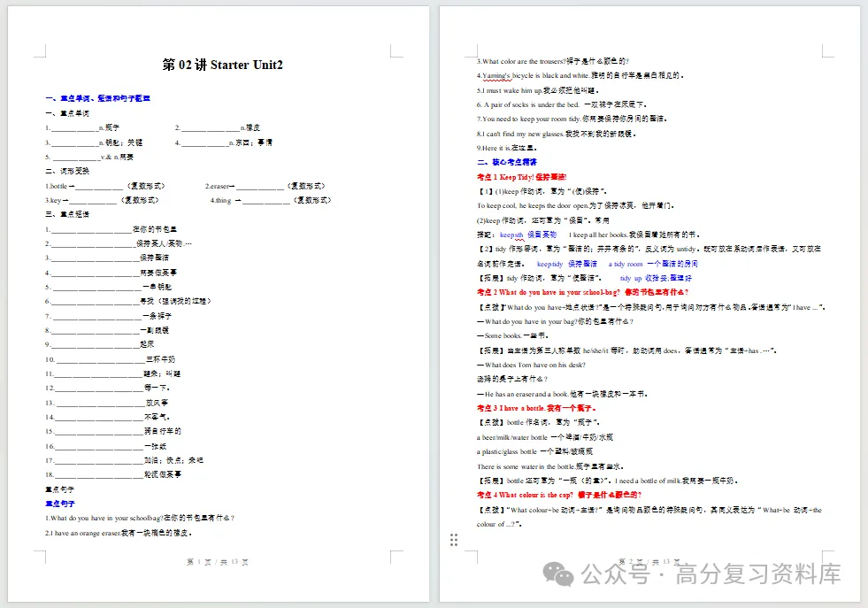Click the blue section heading "二、核心考点精讲"
The image size is (868, 608).
506,162
